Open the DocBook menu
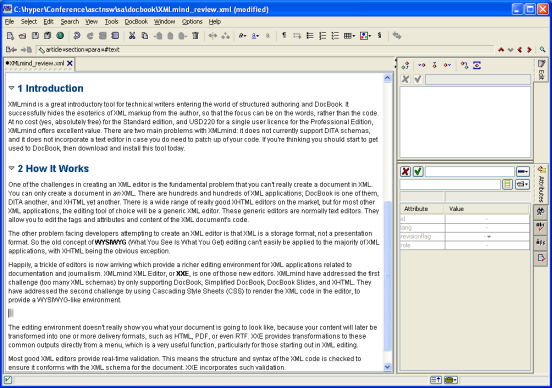552x388 pixels. (x=136, y=22)
